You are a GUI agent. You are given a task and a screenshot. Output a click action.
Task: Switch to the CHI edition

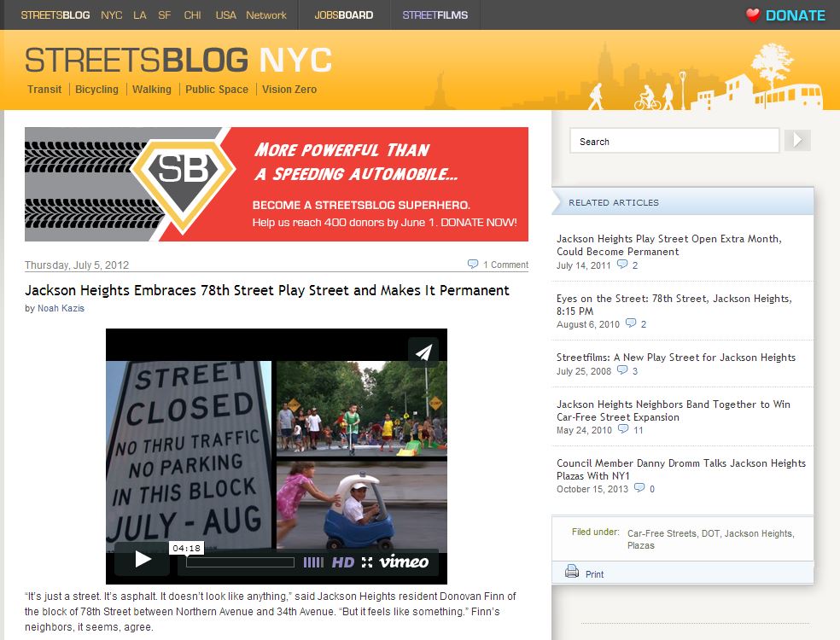tap(192, 15)
